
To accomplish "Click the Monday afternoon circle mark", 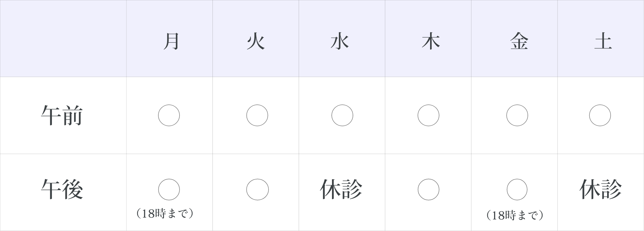I will pos(169,190).
